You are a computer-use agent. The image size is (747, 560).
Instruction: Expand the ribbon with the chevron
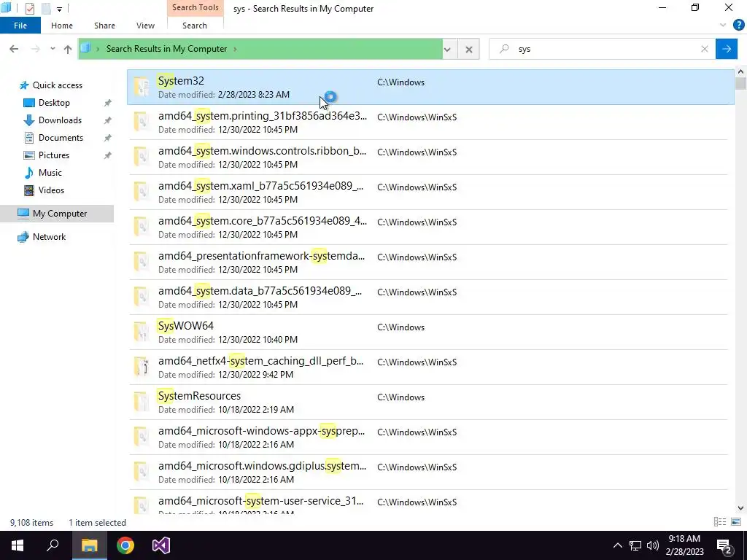723,26
